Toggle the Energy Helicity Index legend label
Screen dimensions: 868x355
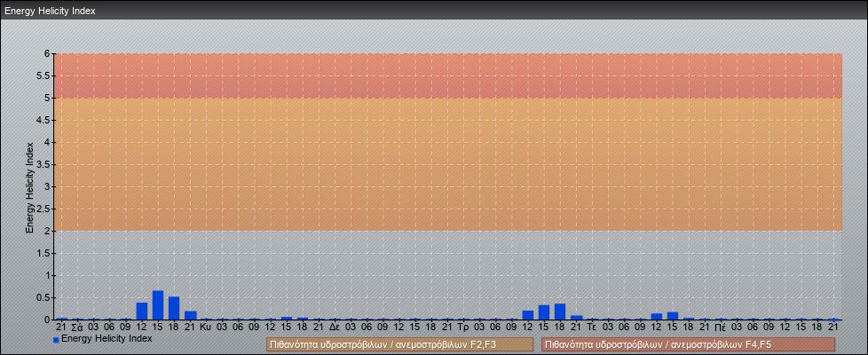[107, 338]
